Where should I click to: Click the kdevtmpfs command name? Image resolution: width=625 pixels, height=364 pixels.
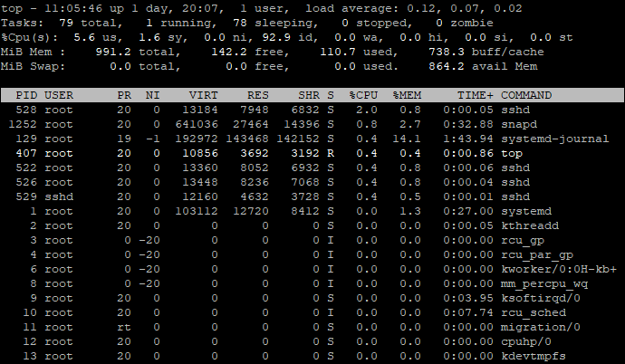tap(534, 357)
